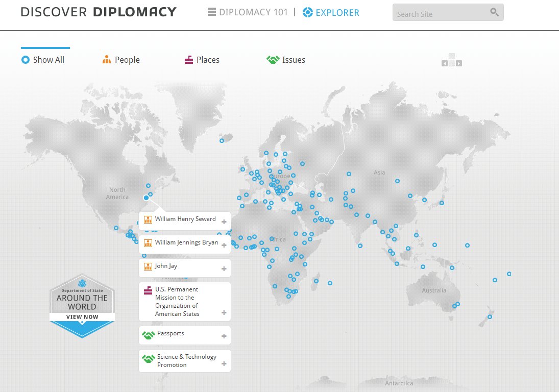Expand the John Jay entry
Screen dimensions: 559x392
(224, 268)
